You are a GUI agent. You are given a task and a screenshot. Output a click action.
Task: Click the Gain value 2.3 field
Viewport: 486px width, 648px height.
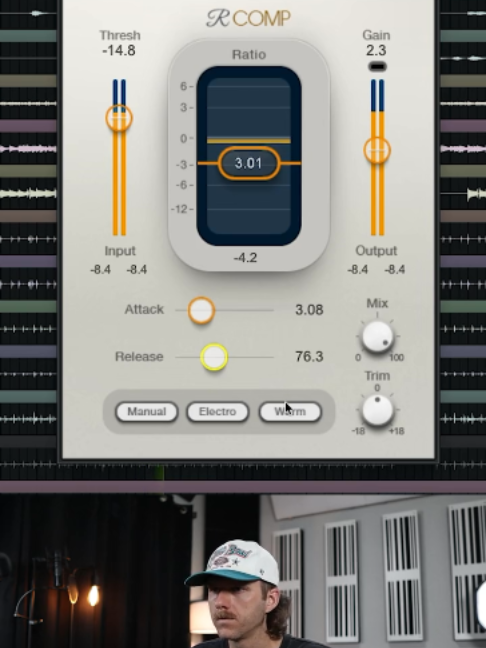pos(376,50)
